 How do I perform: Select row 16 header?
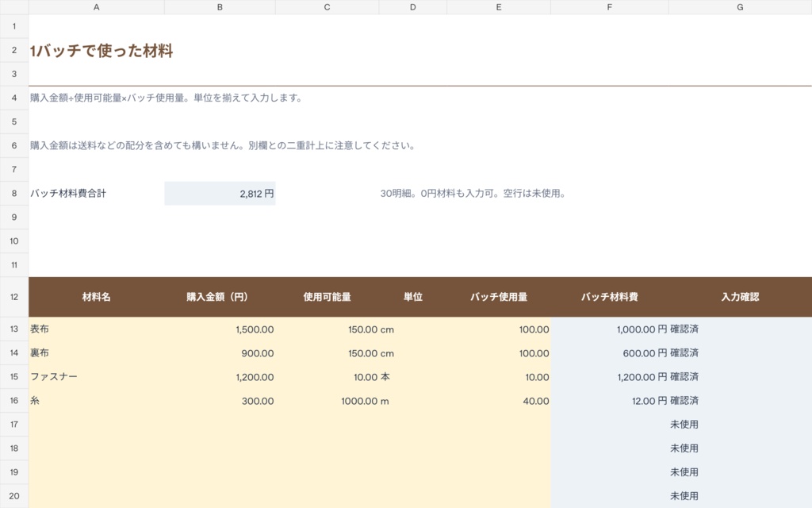click(x=14, y=401)
